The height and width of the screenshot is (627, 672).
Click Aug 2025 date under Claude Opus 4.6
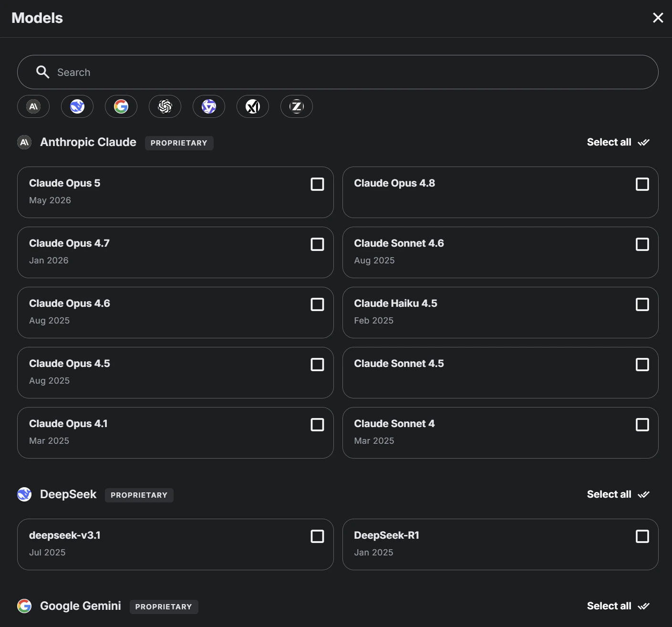[x=49, y=321]
